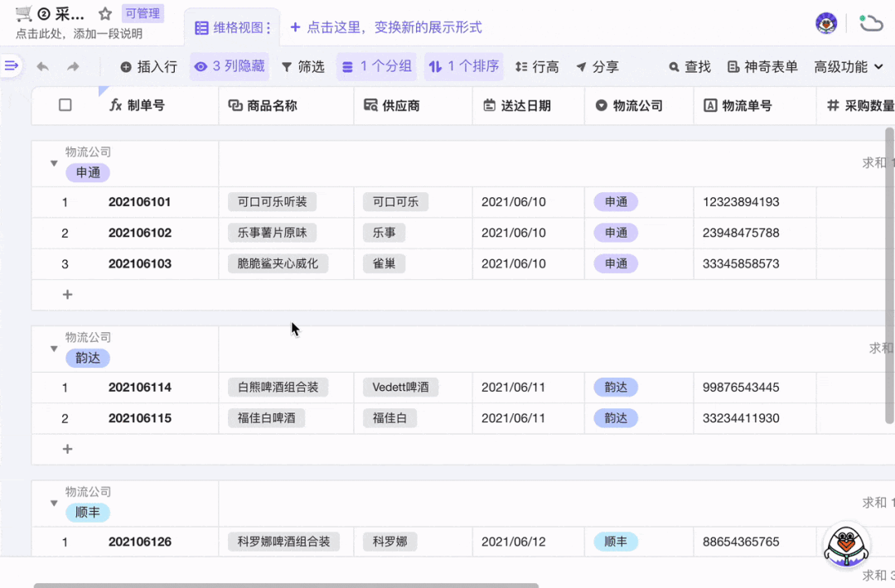Undo the last action
The height and width of the screenshot is (588, 895).
(x=43, y=67)
